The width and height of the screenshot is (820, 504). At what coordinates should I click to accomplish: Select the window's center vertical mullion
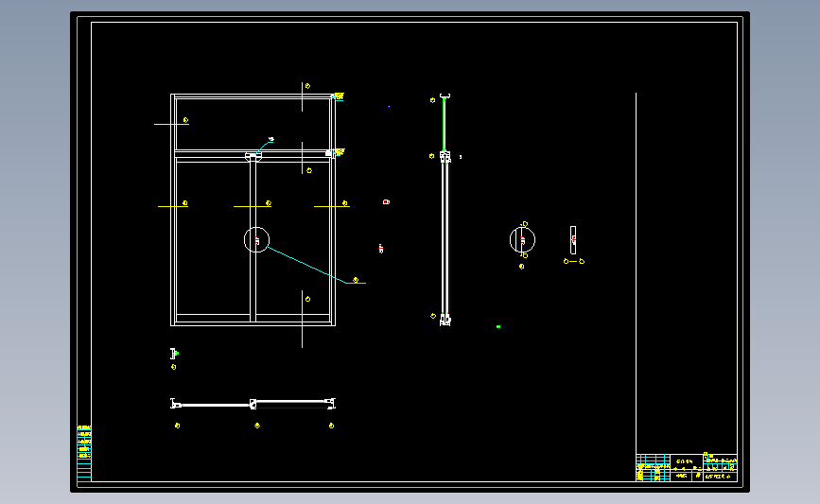[x=253, y=238]
